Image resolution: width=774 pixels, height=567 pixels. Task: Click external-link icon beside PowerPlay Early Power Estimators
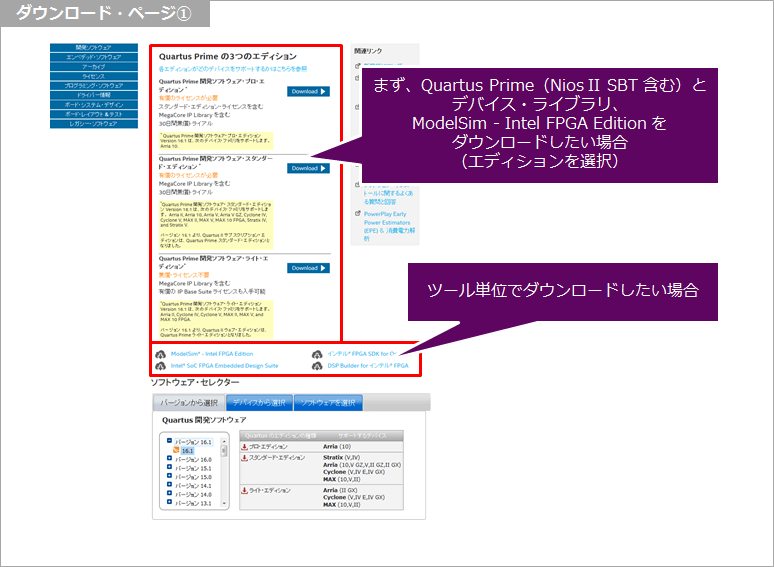[x=358, y=214]
